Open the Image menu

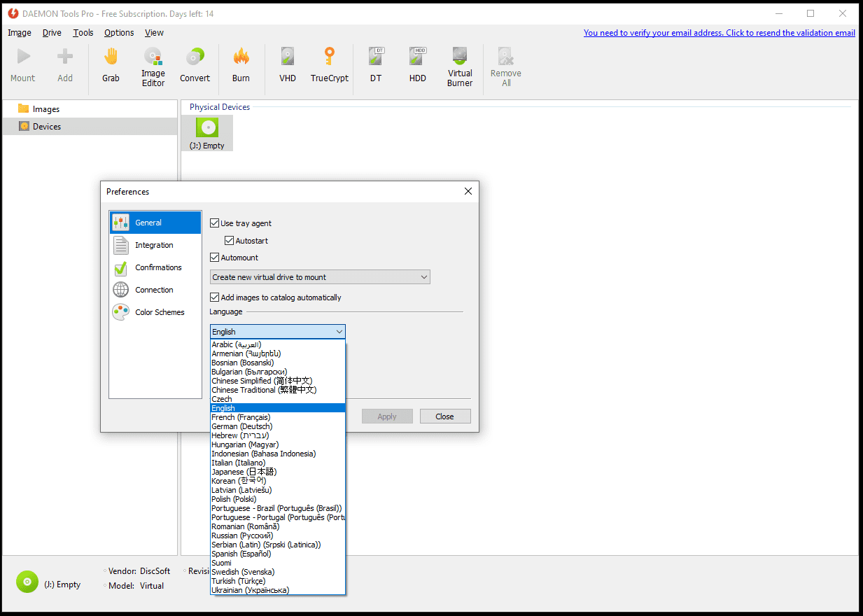coord(20,33)
